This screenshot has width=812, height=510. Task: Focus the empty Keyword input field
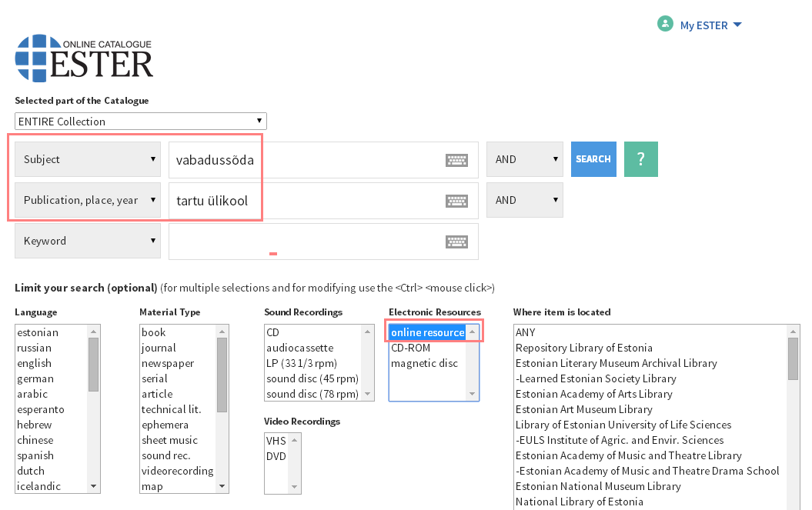[323, 242]
